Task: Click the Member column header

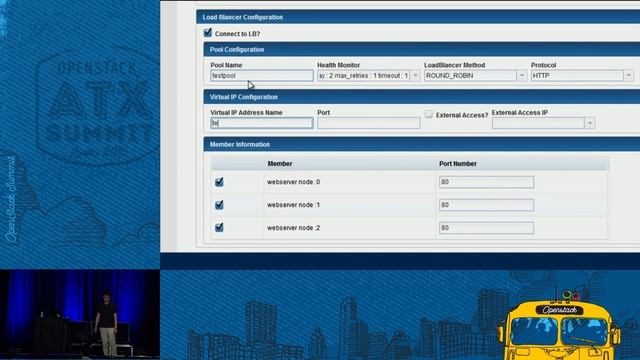Action: [280, 164]
